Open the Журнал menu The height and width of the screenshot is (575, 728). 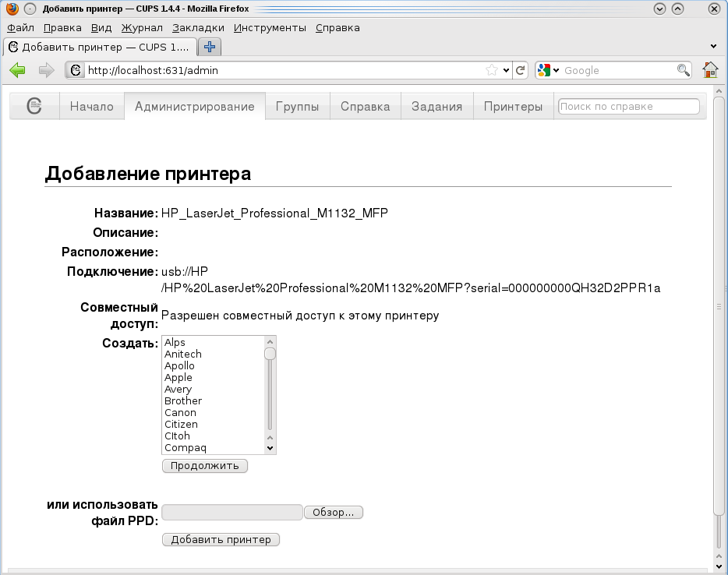click(142, 28)
